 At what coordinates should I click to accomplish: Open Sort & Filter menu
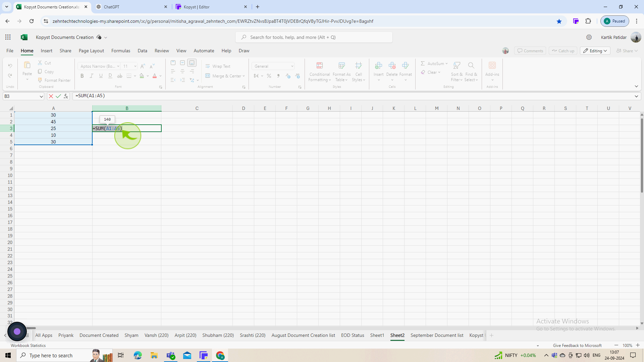pyautogui.click(x=457, y=72)
